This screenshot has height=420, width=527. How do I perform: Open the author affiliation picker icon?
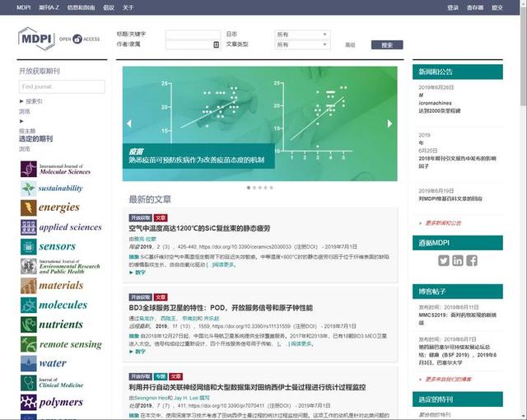tap(216, 44)
